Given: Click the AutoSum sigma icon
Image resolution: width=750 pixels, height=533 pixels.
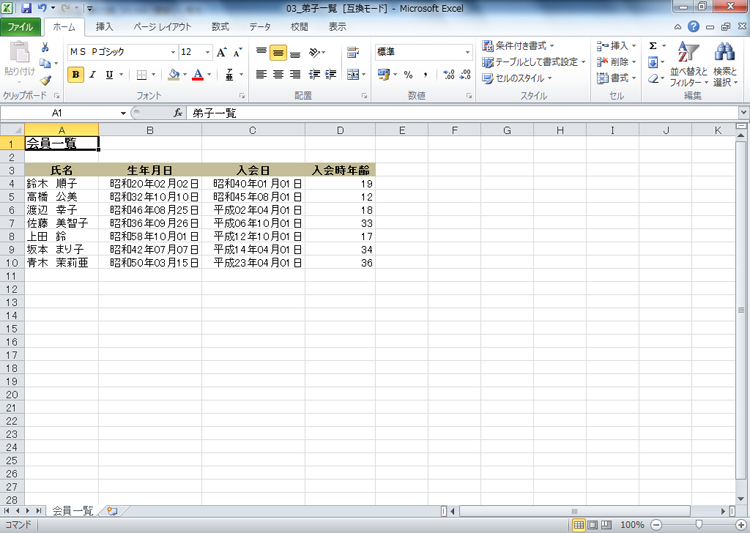Looking at the screenshot, I should [653, 46].
